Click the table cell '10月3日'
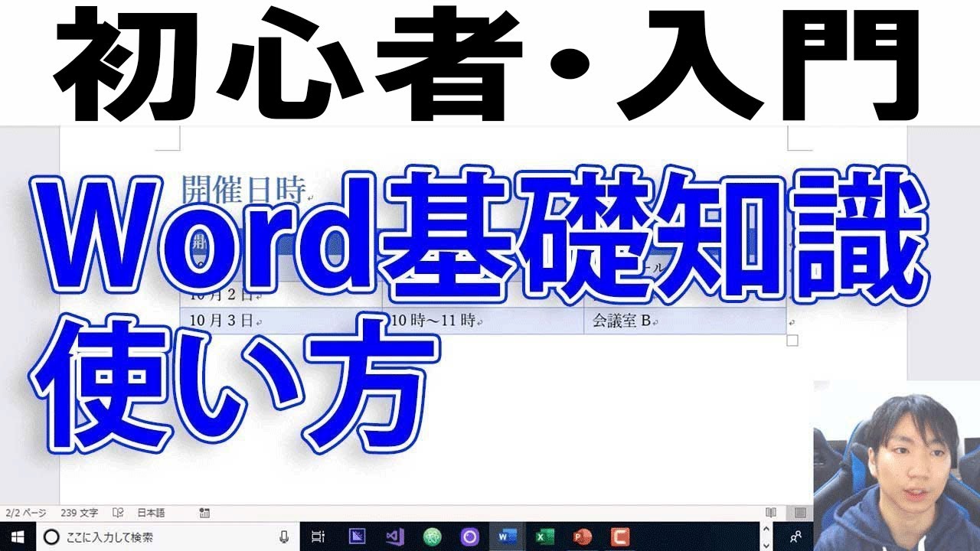The image size is (980, 551). click(x=281, y=321)
